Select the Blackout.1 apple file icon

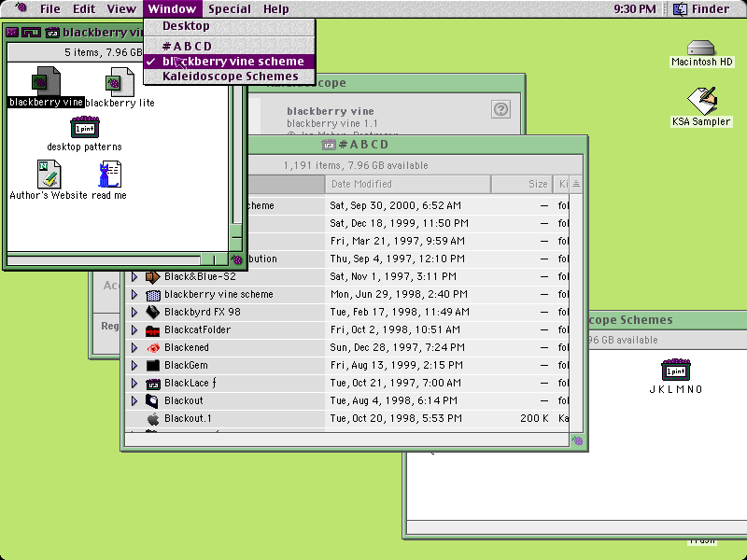(x=152, y=418)
